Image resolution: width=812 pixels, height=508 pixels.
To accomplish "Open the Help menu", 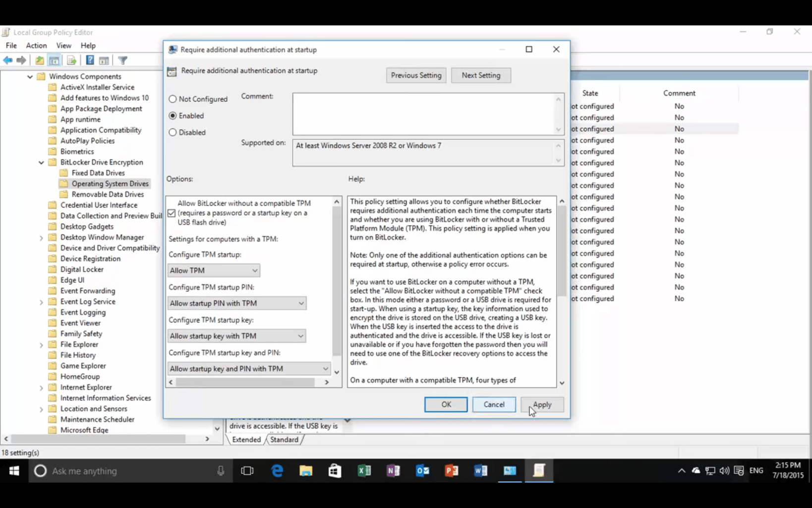I will (88, 46).
